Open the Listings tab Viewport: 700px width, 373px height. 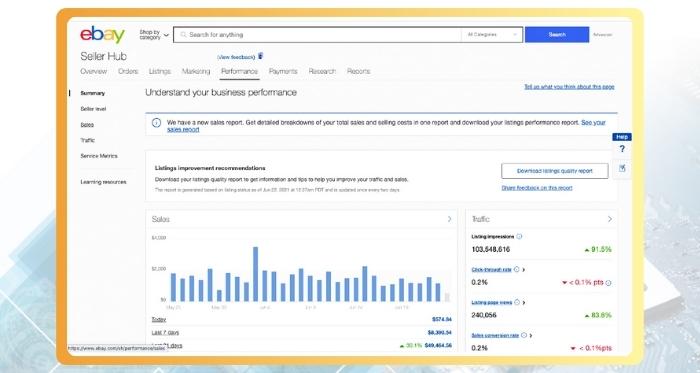click(x=160, y=71)
